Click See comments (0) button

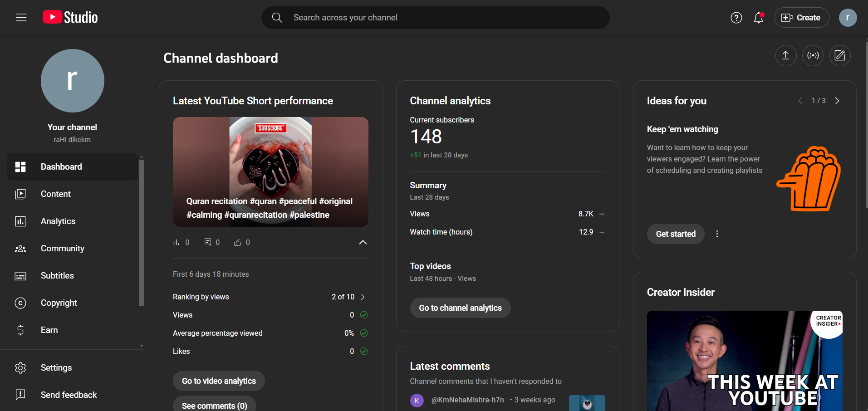pos(215,404)
